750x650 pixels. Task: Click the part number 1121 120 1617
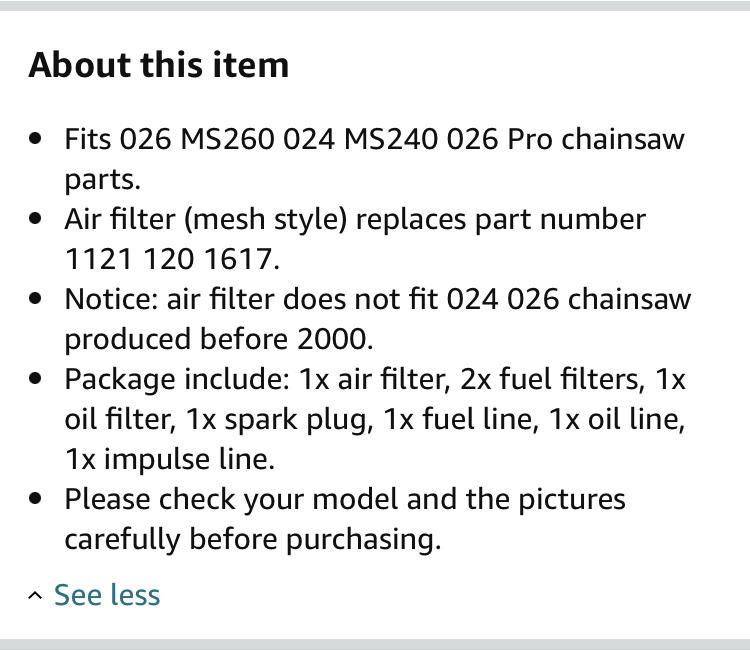pos(172,259)
